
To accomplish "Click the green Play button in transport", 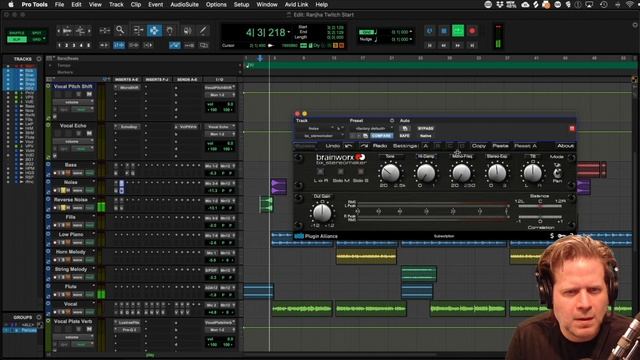I will (x=458, y=31).
